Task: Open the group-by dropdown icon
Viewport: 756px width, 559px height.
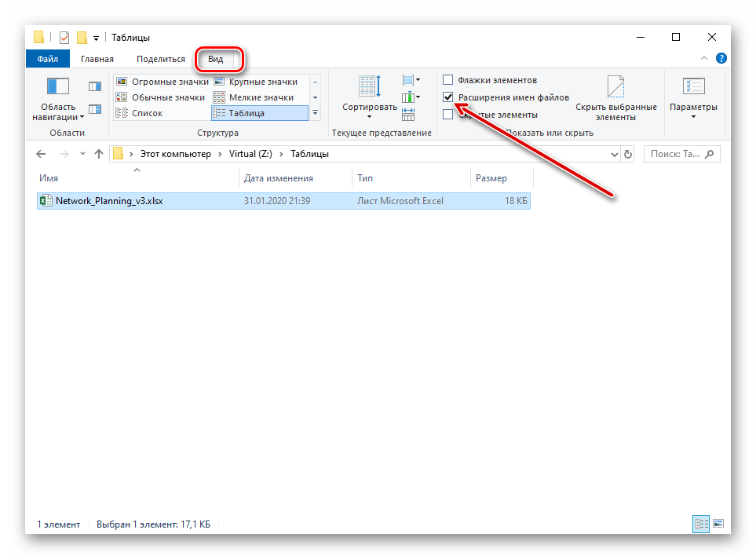Action: coord(411,80)
